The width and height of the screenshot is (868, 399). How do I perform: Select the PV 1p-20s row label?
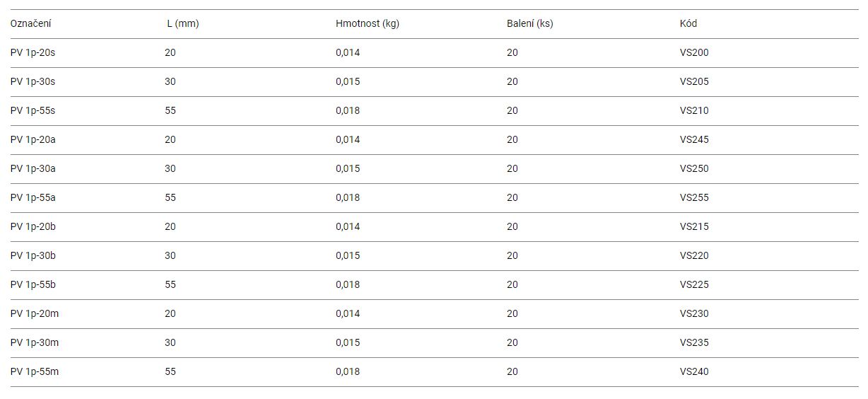click(x=33, y=52)
